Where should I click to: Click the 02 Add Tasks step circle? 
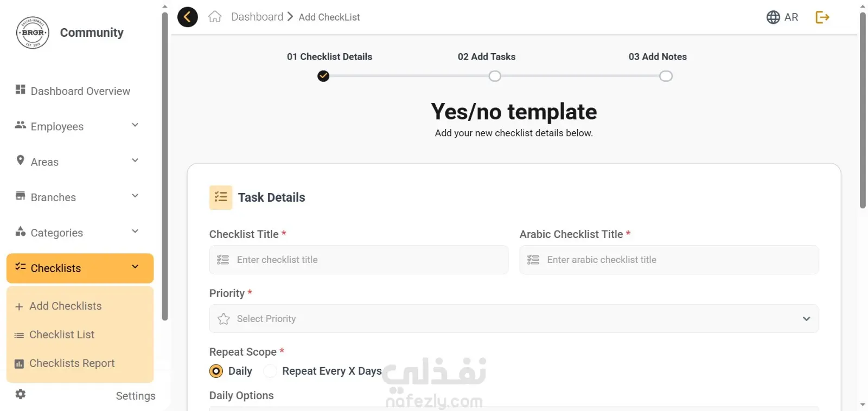pyautogui.click(x=495, y=76)
